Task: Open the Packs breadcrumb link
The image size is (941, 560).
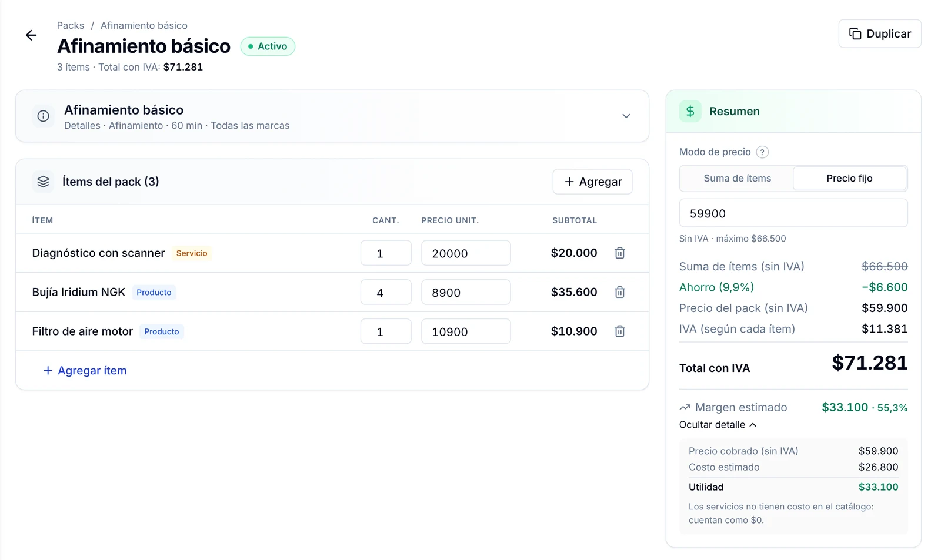Action: [x=71, y=25]
